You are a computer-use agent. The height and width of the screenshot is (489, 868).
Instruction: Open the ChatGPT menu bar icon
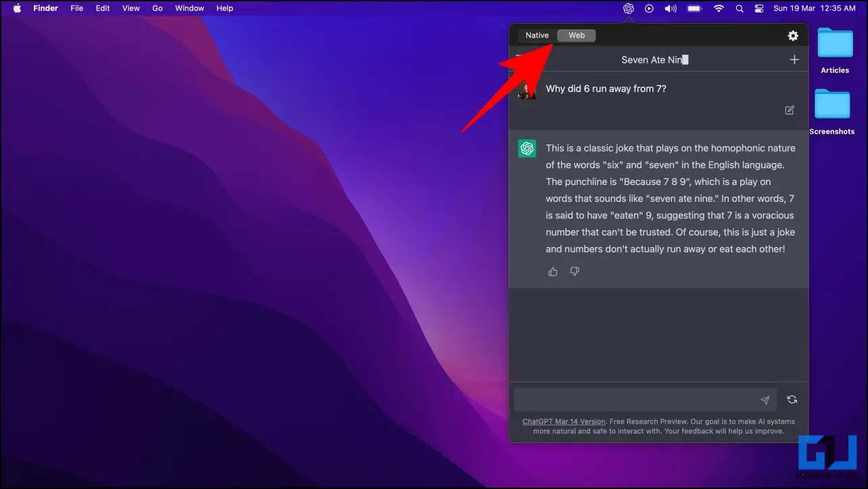[x=628, y=8]
